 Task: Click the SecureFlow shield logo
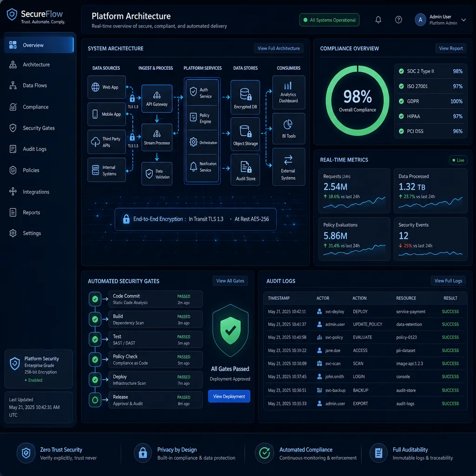(12, 14)
